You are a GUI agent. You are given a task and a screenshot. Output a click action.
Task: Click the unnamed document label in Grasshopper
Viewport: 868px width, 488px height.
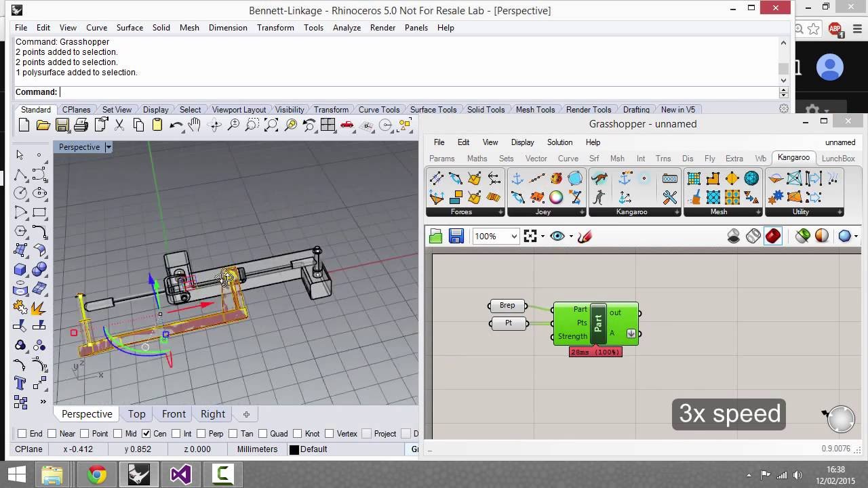coord(840,142)
